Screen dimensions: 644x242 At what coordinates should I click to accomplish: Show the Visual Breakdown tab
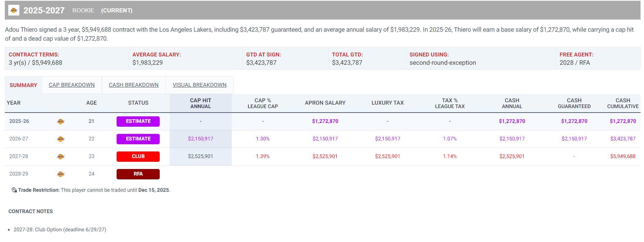coord(199,85)
